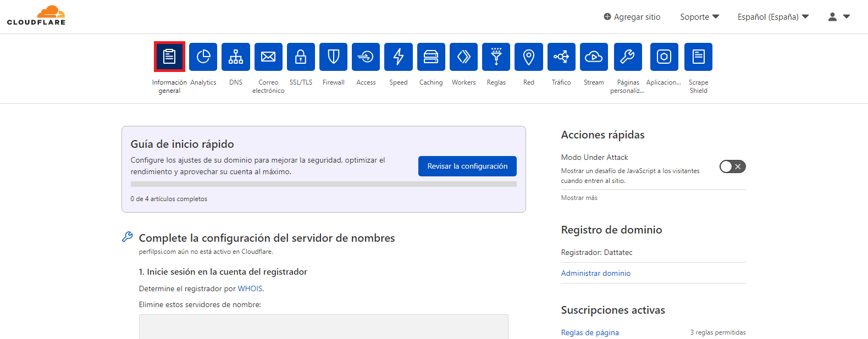868x339 pixels.
Task: Select the SSL/TLS tab label
Action: [x=301, y=82]
